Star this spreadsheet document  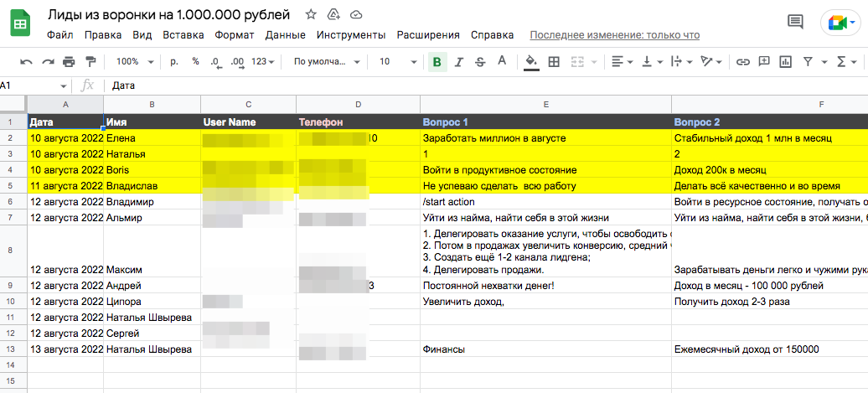[311, 14]
